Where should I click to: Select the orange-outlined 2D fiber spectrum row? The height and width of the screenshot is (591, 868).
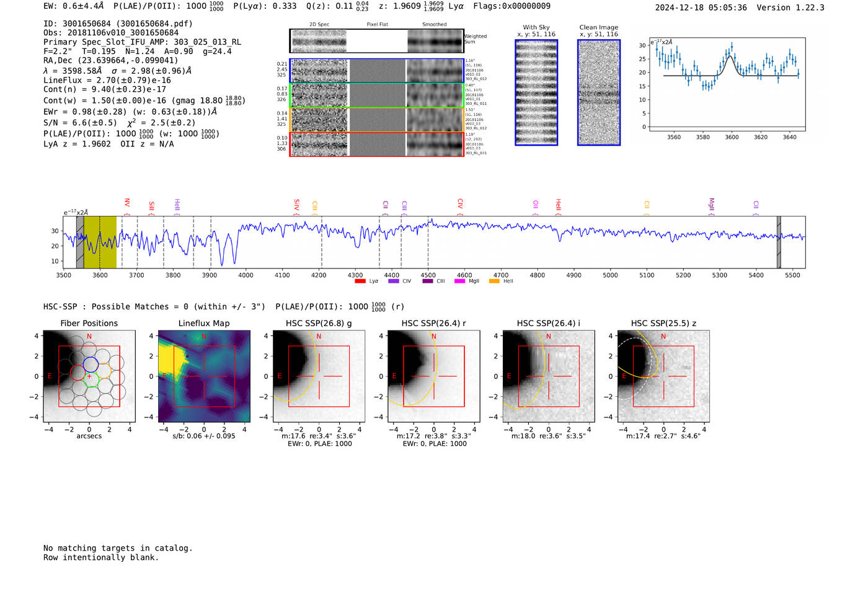(x=377, y=120)
